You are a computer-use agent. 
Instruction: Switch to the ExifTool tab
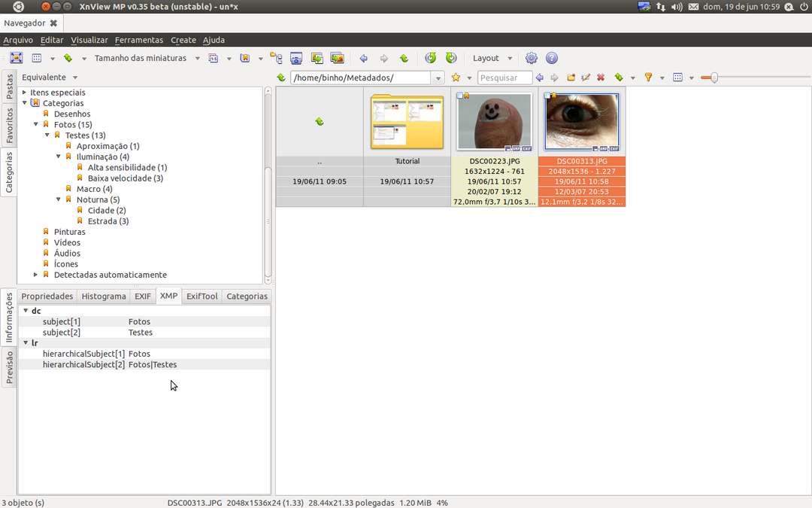202,296
